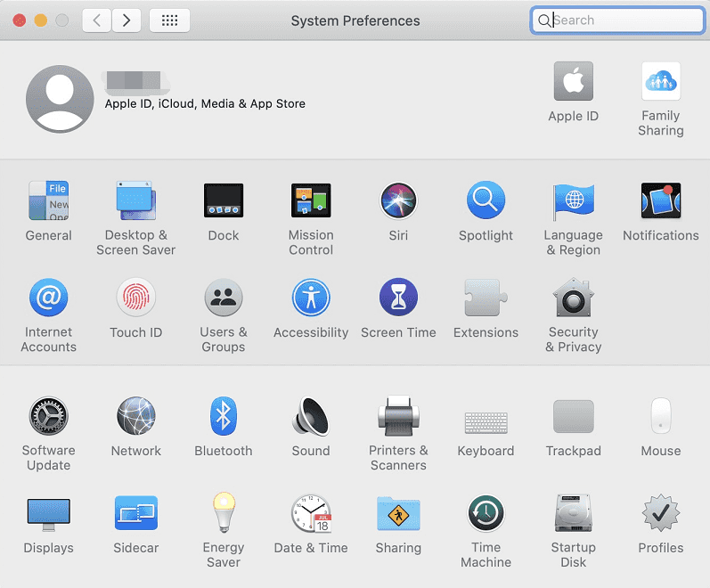Open Screen Time hourglass icon
Viewport: 710px width, 588px height.
[398, 298]
